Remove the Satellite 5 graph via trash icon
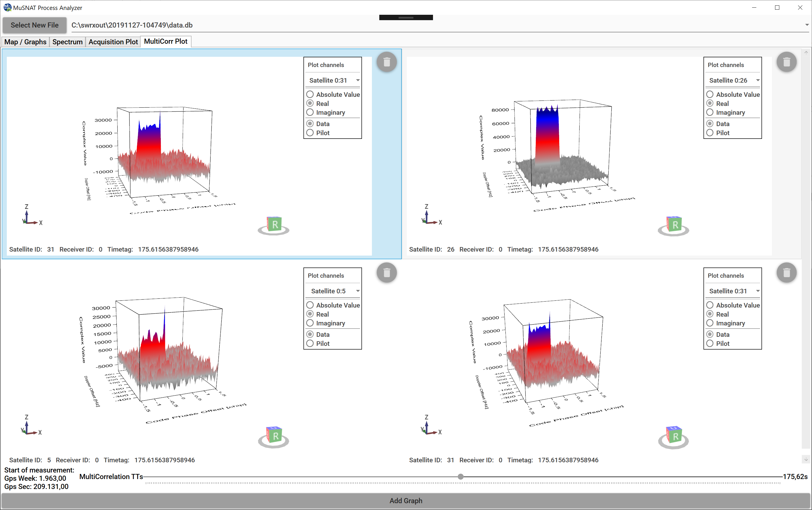Screen dimensions: 812x510 coord(386,272)
